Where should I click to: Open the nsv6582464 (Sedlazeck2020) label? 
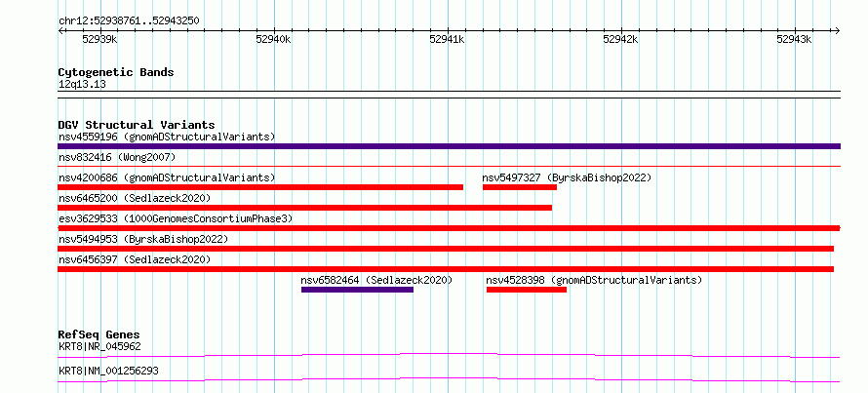pyautogui.click(x=376, y=280)
